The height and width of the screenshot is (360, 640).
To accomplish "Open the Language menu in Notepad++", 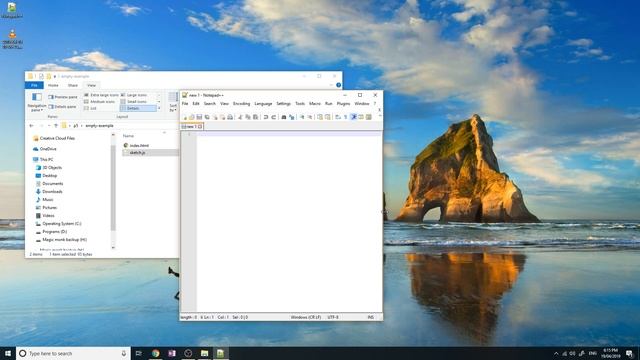I will [x=263, y=104].
